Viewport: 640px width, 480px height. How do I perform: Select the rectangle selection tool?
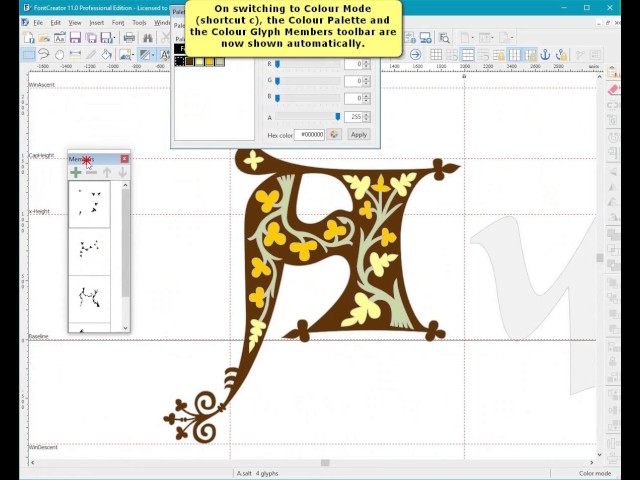point(29,54)
